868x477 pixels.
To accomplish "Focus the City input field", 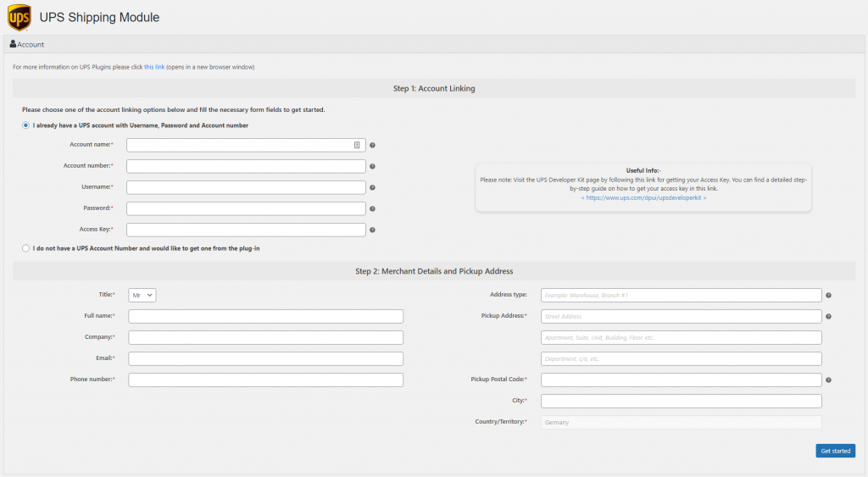I will click(x=681, y=401).
